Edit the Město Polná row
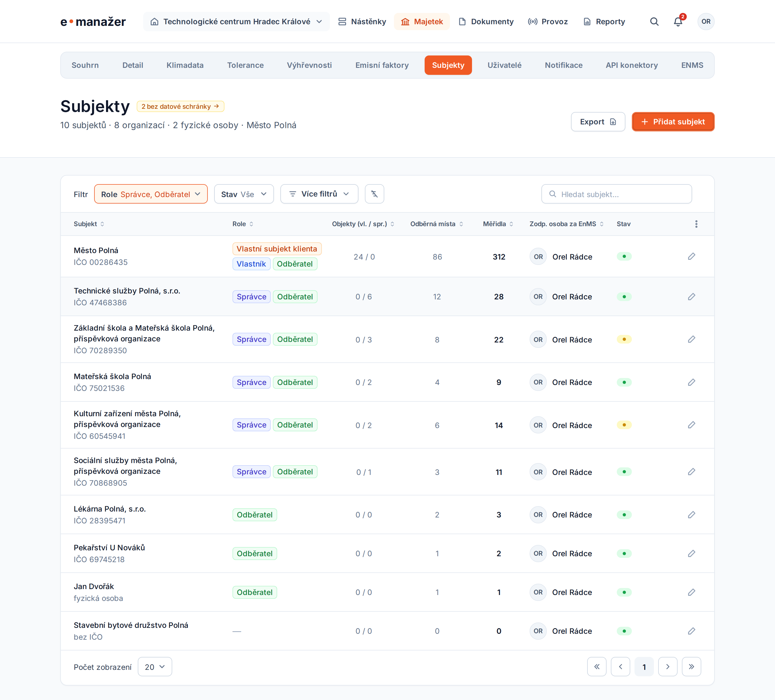This screenshot has width=775, height=700. (x=692, y=257)
